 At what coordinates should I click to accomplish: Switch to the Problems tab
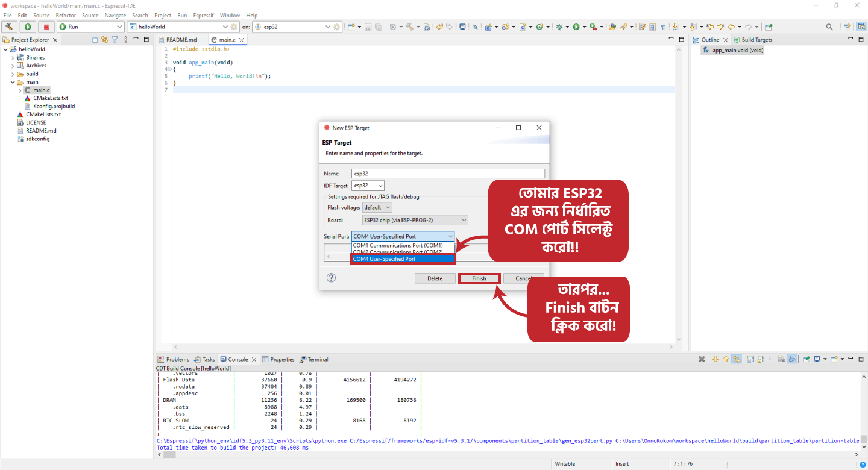173,359
